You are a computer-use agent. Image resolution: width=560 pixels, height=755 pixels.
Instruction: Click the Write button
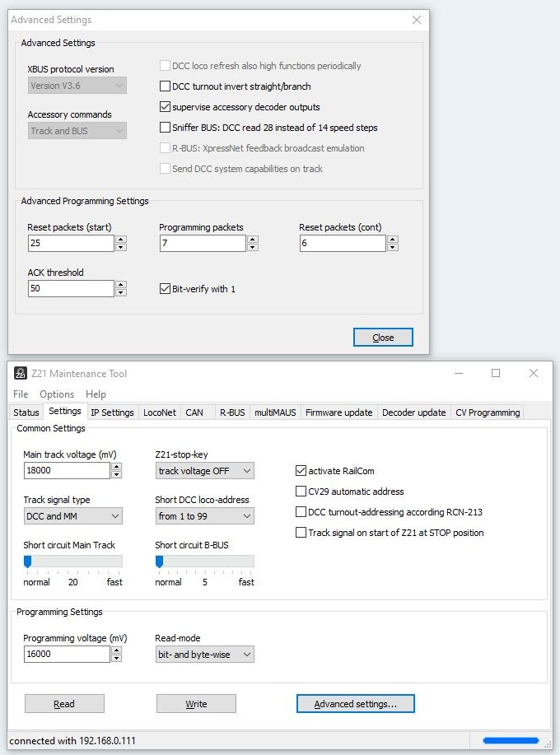[x=196, y=704]
